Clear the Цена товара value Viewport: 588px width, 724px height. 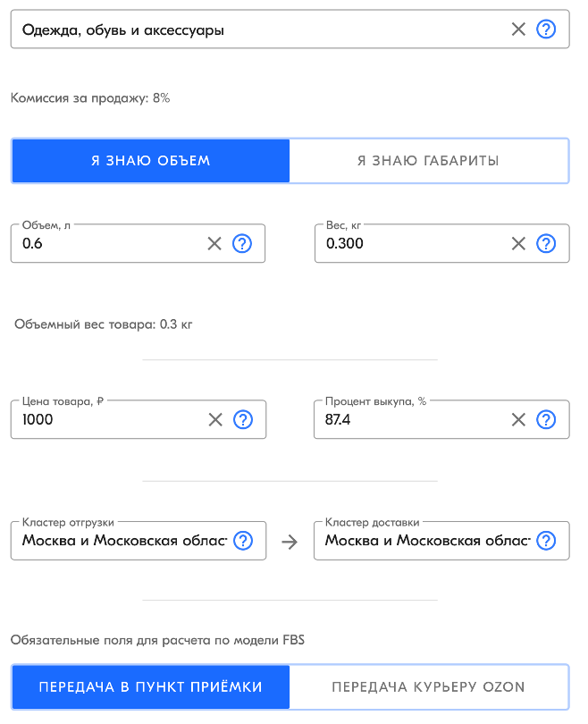click(x=215, y=420)
